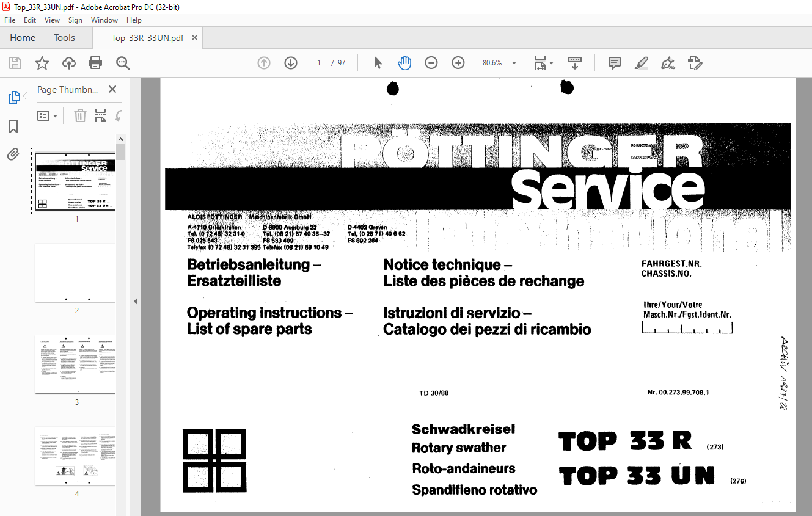The image size is (812, 516).
Task: Print the document with the printer icon
Action: click(x=95, y=63)
